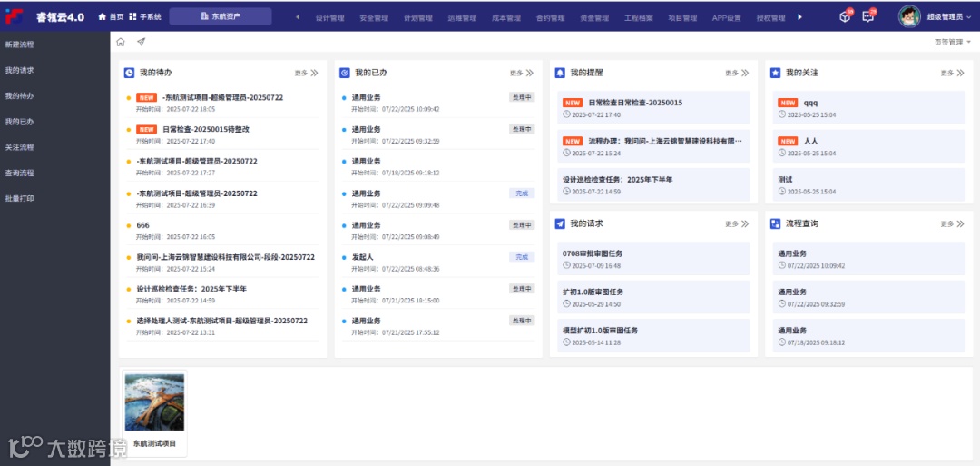980x466 pixels.
Task: Open 更多 in 我的提醒 panel
Action: pyautogui.click(x=738, y=74)
